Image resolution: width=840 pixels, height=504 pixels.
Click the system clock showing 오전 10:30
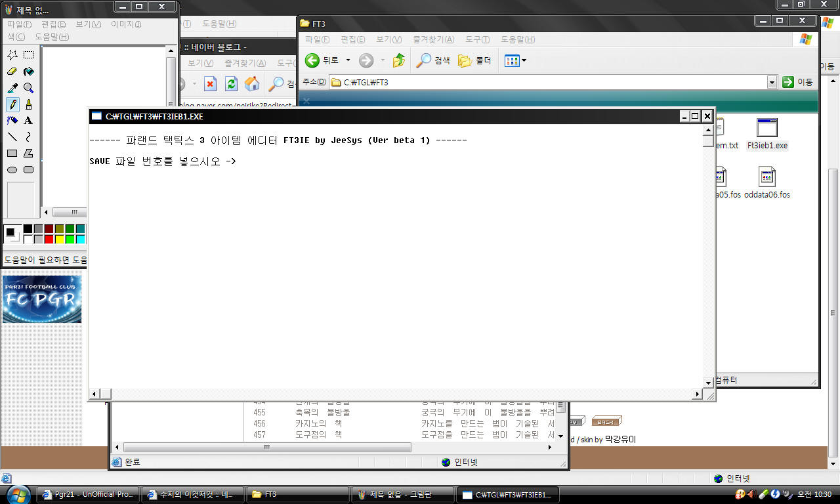(x=814, y=494)
